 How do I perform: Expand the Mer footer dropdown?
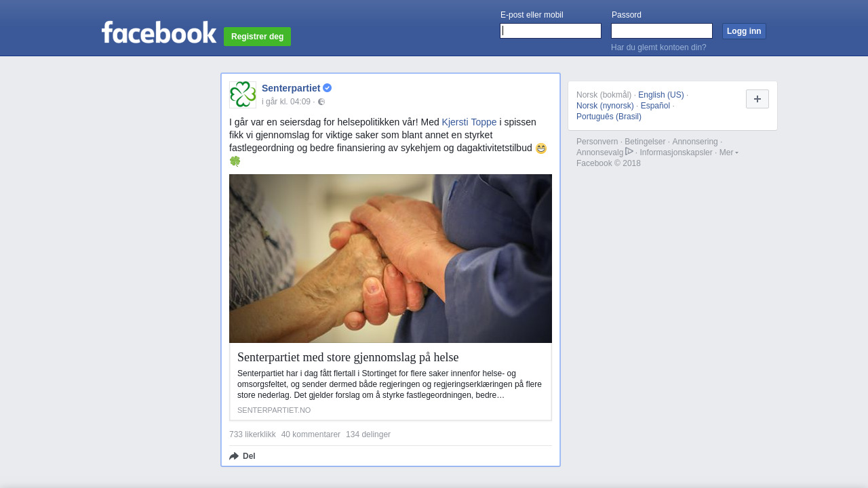click(729, 152)
